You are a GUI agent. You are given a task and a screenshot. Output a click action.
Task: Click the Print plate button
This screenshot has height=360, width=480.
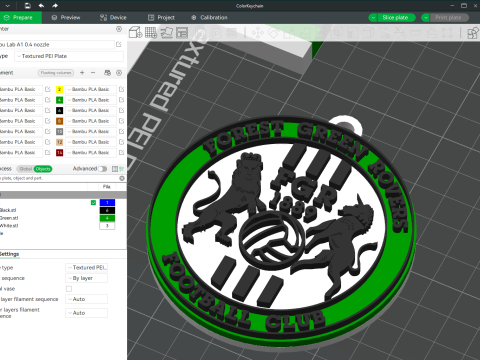pos(449,18)
